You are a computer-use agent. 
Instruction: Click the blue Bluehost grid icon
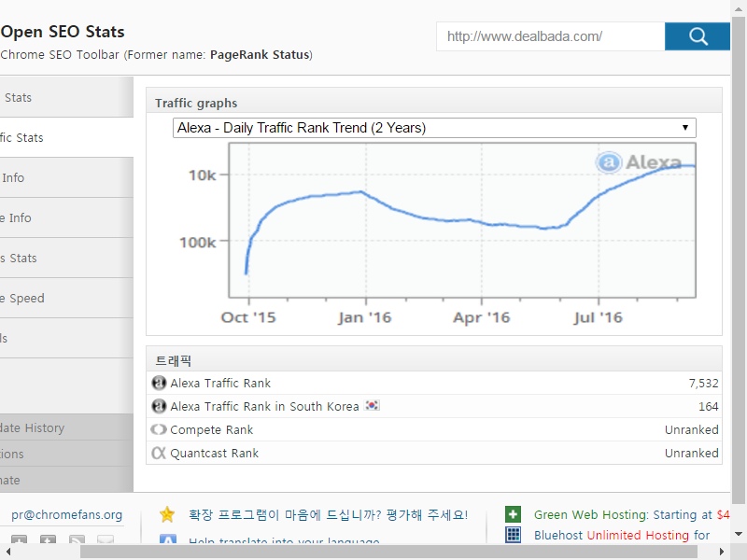pyautogui.click(x=513, y=535)
